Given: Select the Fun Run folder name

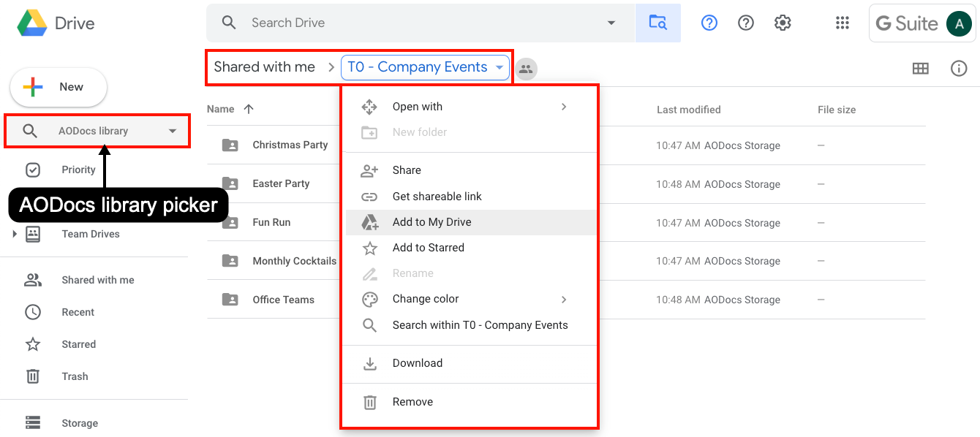Looking at the screenshot, I should (271, 222).
